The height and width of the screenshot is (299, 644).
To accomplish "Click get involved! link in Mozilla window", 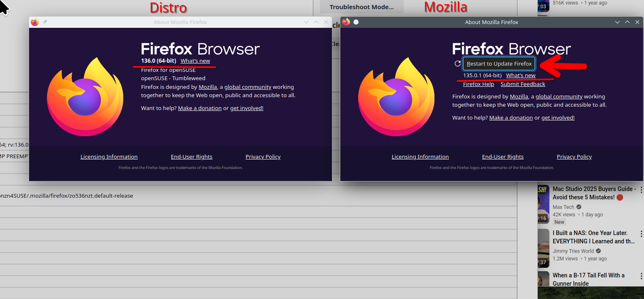I will coord(558,118).
